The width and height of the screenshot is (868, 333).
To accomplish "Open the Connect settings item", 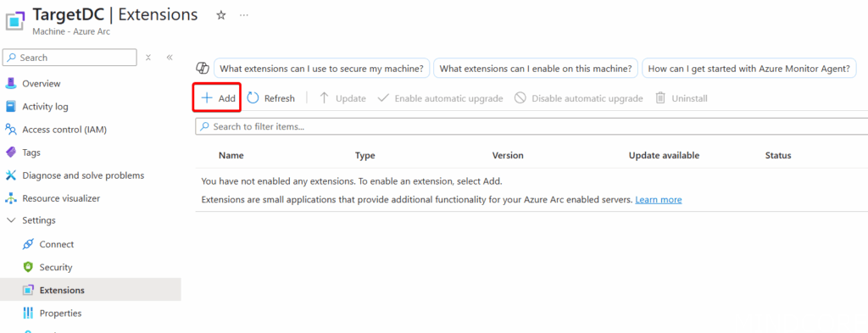I will (57, 244).
